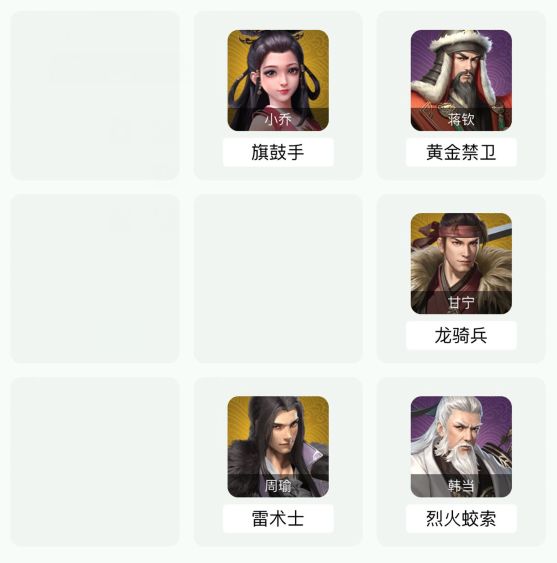
Task: Click the 黄金禁卫 troop label
Action: point(461,152)
